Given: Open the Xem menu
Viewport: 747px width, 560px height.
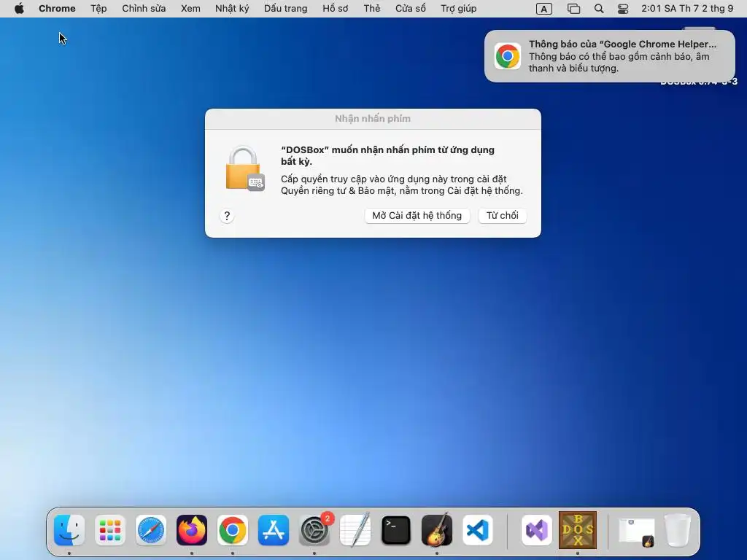Looking at the screenshot, I should pos(190,9).
